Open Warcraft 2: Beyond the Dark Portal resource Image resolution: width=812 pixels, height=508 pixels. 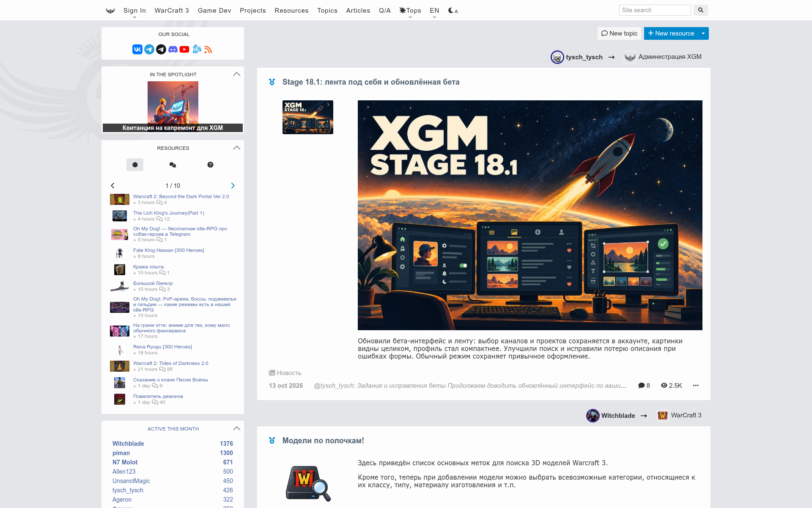coord(181,196)
